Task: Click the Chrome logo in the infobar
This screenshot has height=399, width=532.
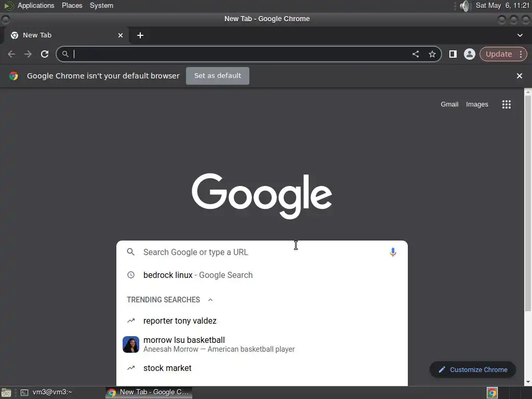Action: [x=14, y=76]
